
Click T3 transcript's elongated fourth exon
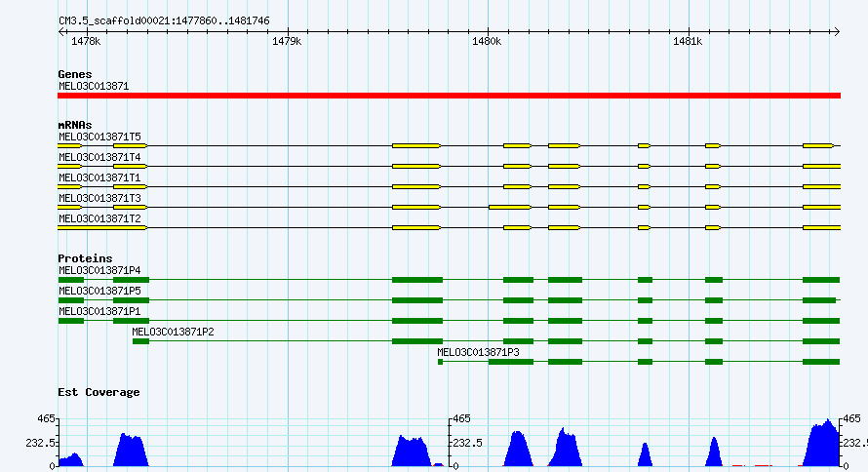click(510, 208)
